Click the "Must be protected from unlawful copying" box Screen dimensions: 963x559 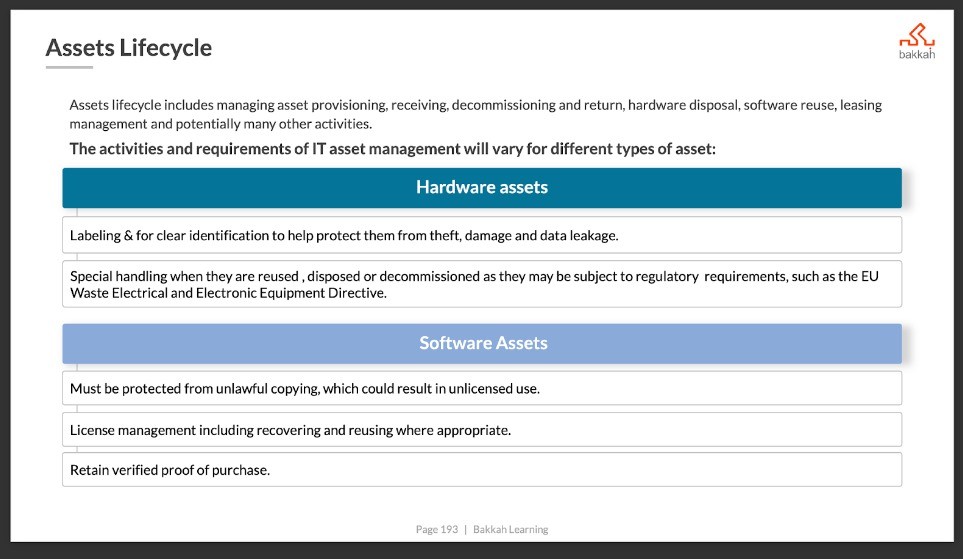coord(481,388)
